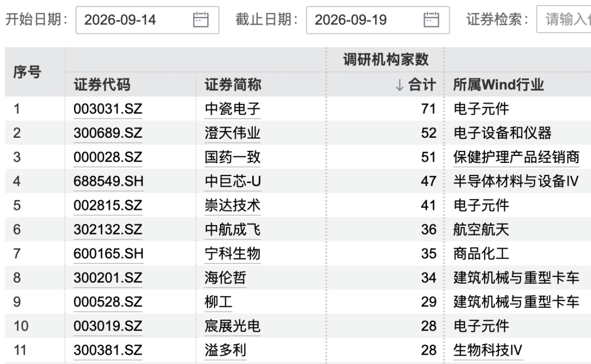Open stock code 003019.SZ
Screen dimensions: 591x364
108,326
